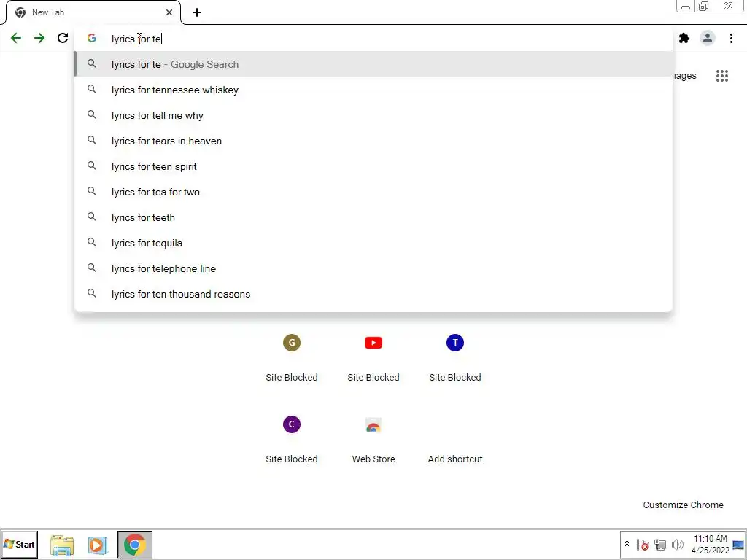The image size is (747, 560).
Task: Choose 'lyrics for teen spirit' suggestion
Action: point(373,167)
